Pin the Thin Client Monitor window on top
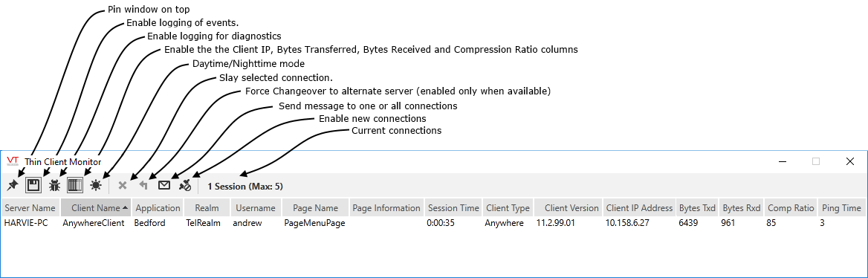868x278 pixels. click(x=12, y=186)
